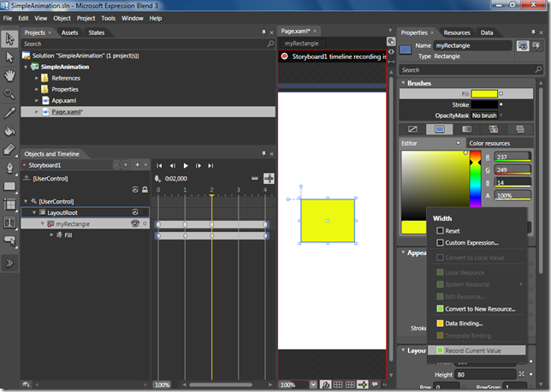Switch to the Resources tab
Screen dimensions: 551x392
tap(457, 33)
